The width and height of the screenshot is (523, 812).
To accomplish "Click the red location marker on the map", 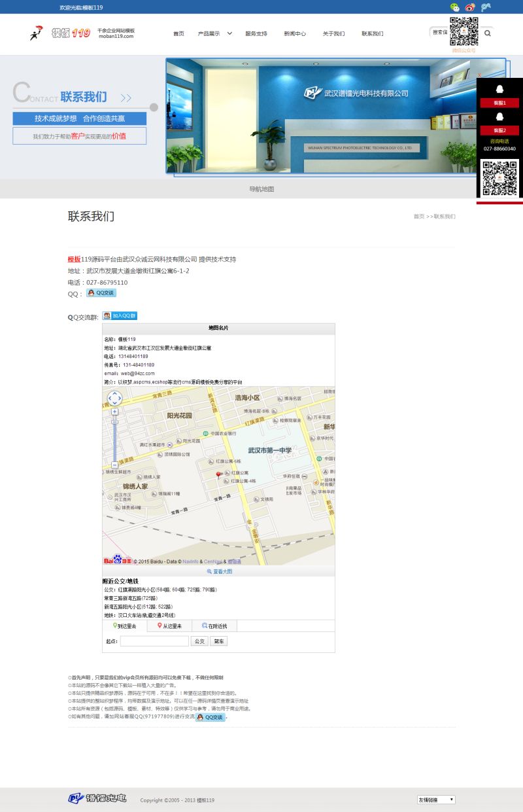I will [219, 475].
